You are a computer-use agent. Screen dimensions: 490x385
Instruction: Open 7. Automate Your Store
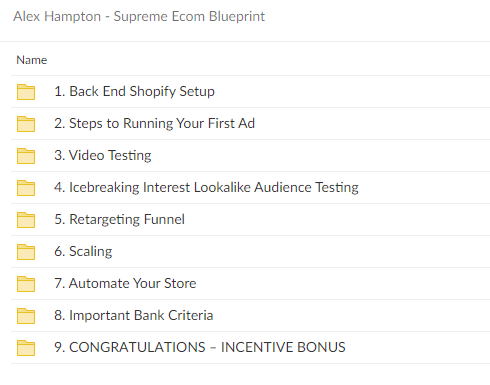click(x=125, y=284)
